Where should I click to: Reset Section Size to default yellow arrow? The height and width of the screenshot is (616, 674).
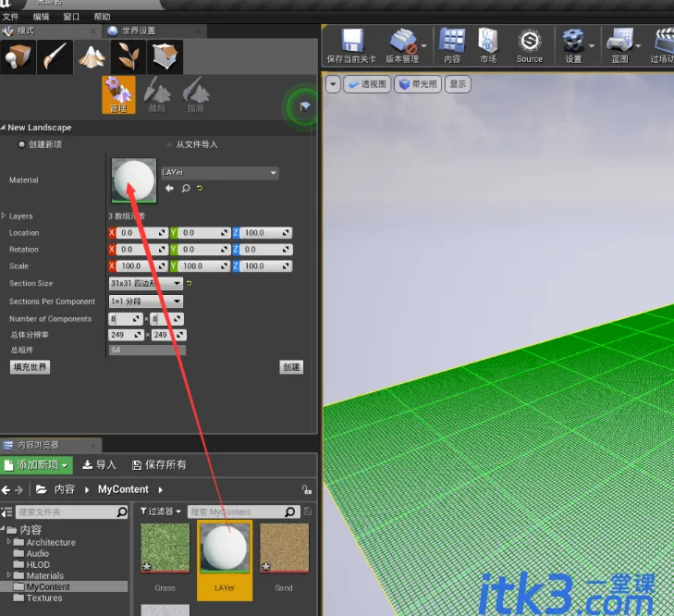coord(190,283)
